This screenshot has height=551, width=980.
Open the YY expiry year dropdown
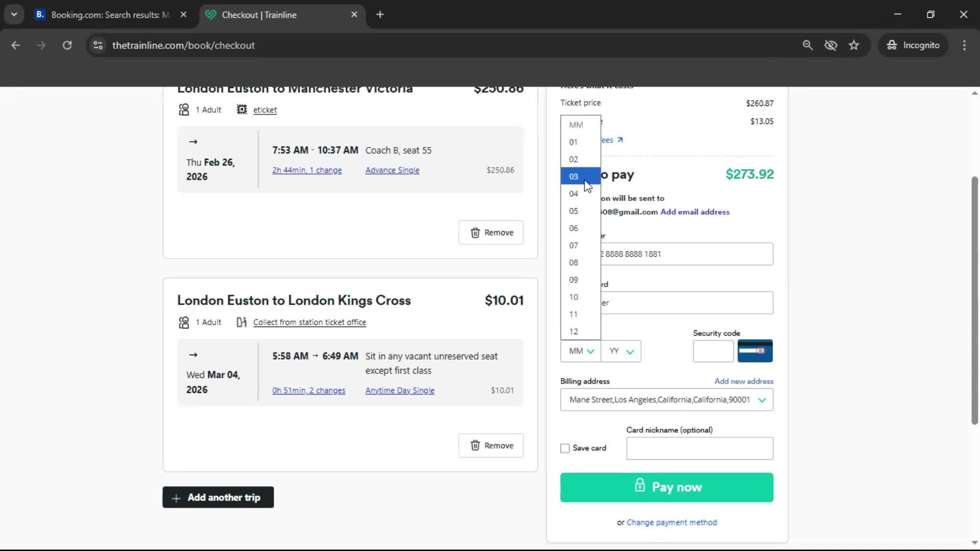[x=621, y=351]
